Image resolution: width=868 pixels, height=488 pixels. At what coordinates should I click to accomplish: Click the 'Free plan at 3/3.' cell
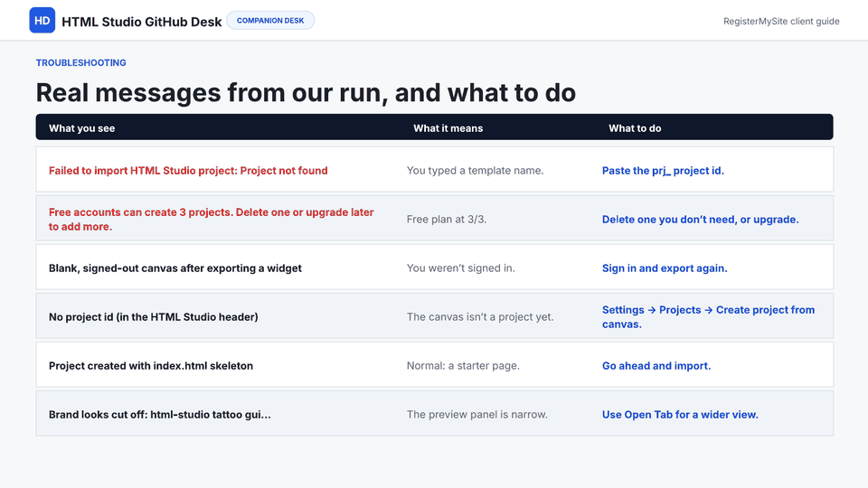pyautogui.click(x=446, y=219)
